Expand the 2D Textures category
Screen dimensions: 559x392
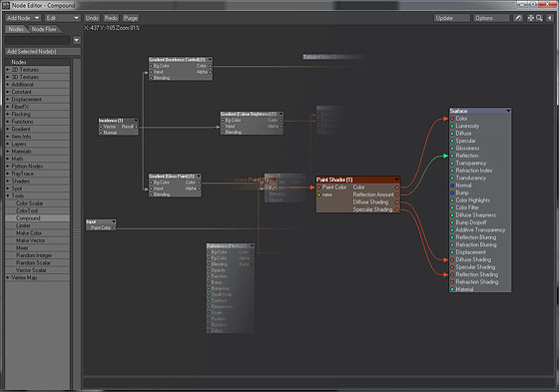(x=8, y=70)
